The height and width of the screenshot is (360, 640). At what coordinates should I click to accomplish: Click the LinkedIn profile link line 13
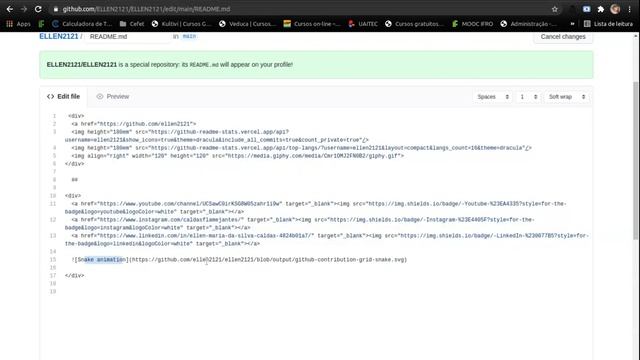327,240
